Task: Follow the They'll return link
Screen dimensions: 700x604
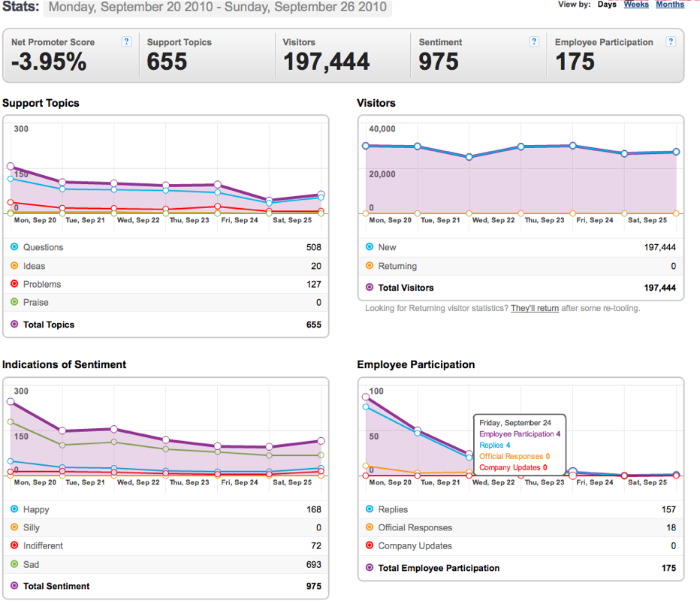Action: [534, 308]
